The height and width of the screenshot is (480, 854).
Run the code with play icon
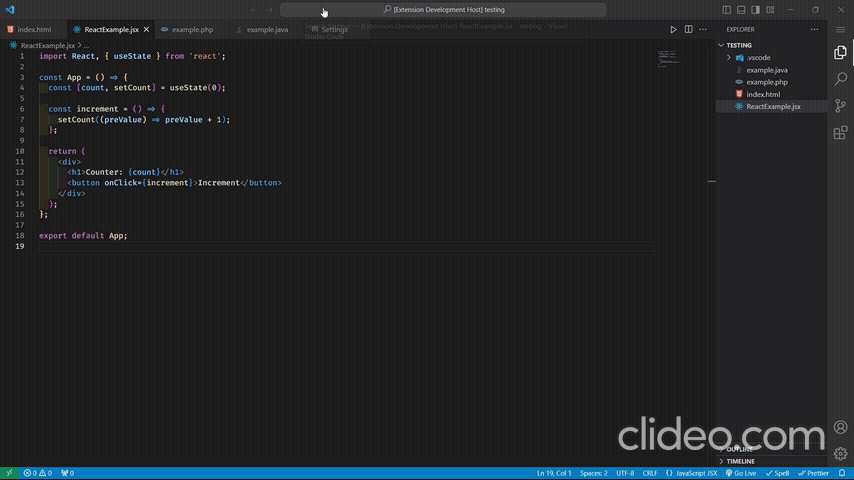pos(673,29)
